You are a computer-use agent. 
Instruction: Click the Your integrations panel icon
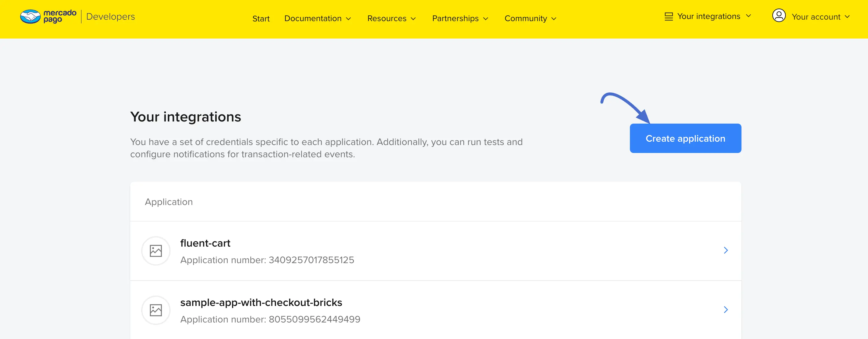coord(668,15)
